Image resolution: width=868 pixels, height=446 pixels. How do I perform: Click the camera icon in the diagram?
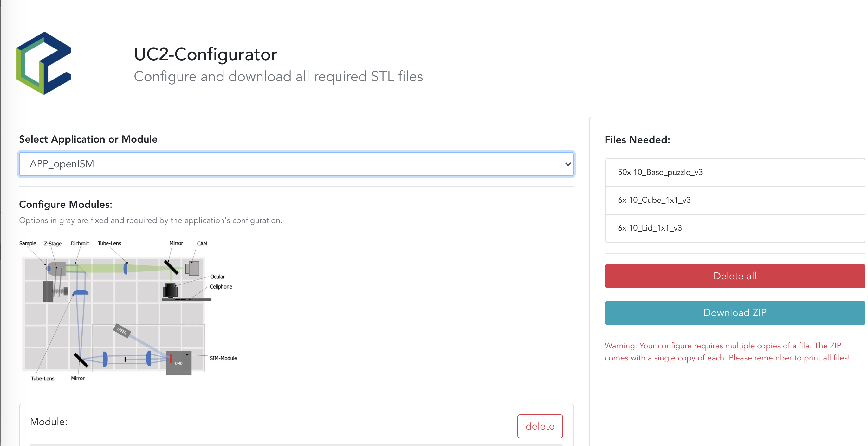pos(193,269)
